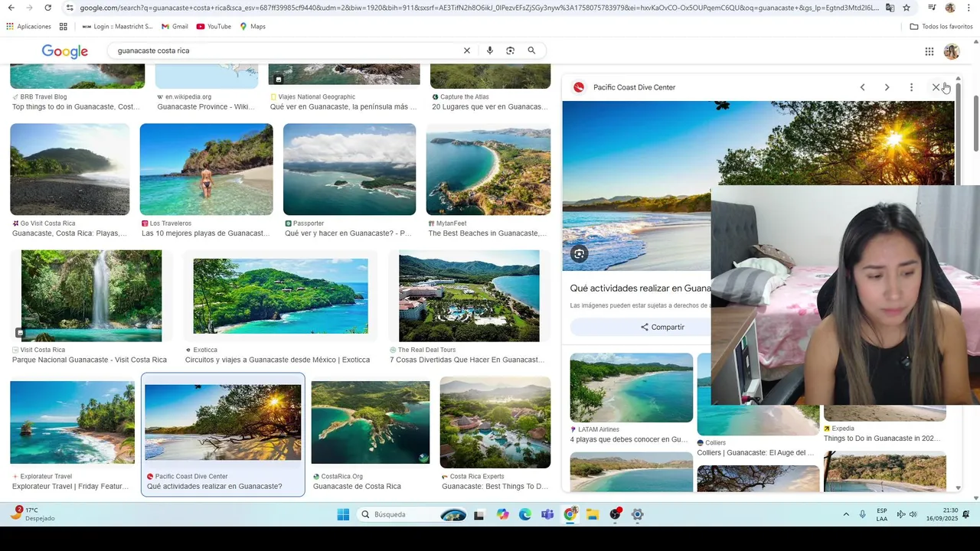
Task: Open Chrome's three-dot menu
Action: [x=968, y=8]
